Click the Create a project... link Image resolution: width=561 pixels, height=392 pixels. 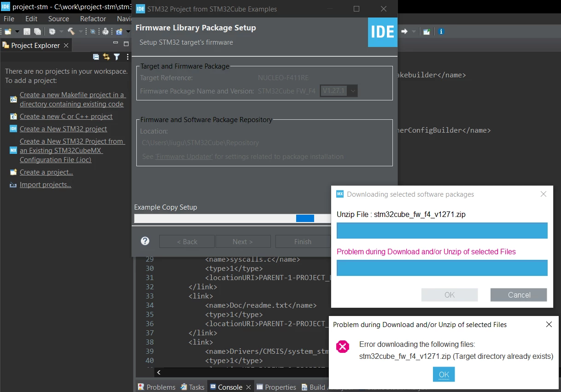(47, 172)
